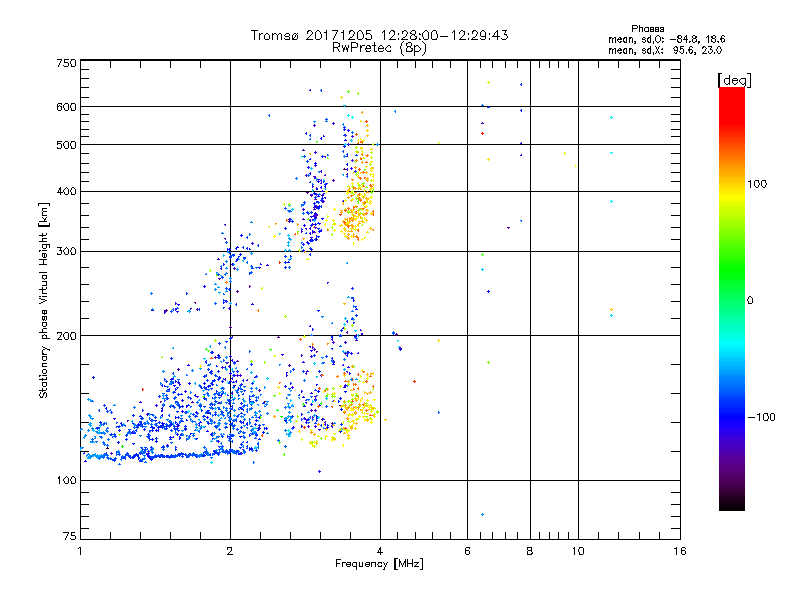The height and width of the screenshot is (600, 800).
Task: Click the colorbar '100' tick label
Action: point(757,184)
